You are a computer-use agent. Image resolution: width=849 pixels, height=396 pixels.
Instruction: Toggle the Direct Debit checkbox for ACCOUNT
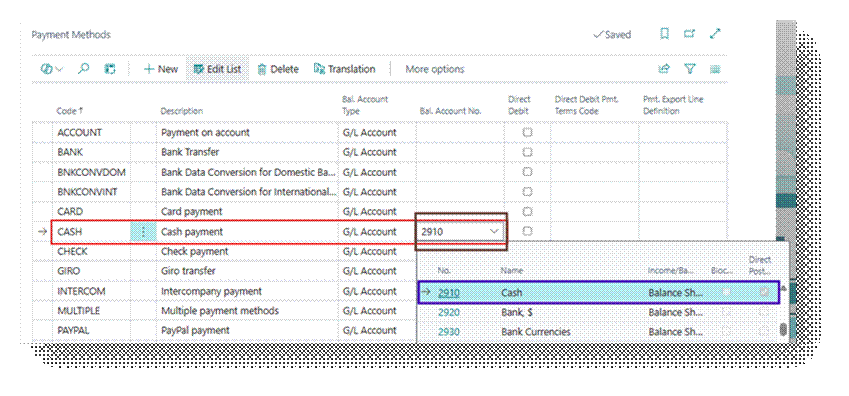527,132
